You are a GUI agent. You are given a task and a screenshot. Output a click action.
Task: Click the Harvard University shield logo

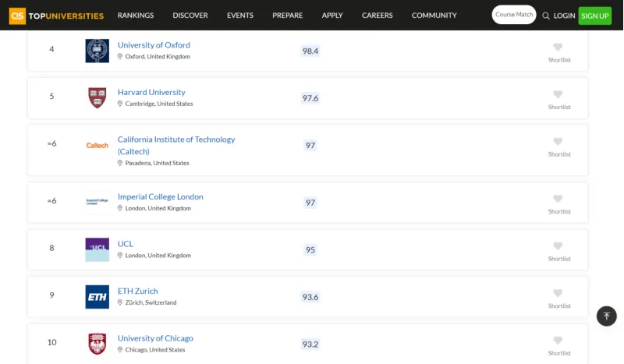[97, 98]
